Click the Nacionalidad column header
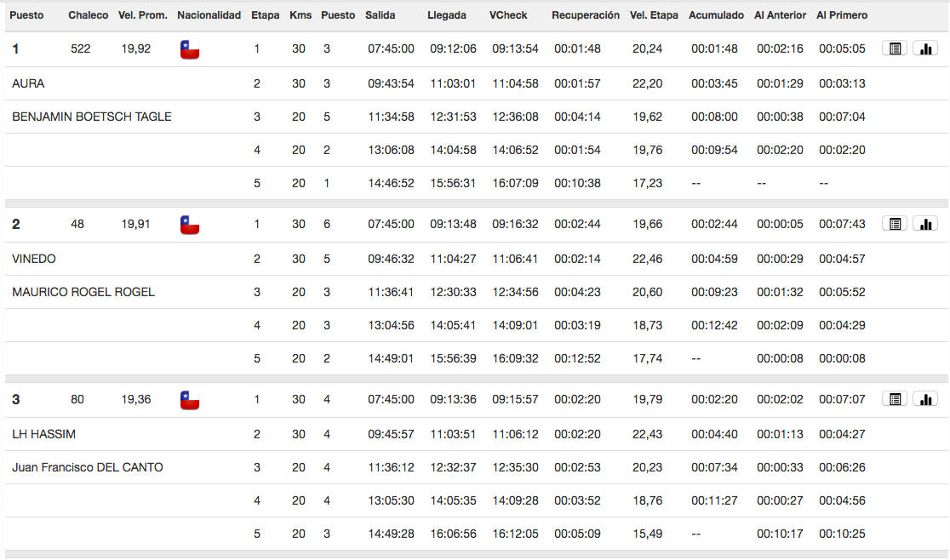The image size is (950, 560). point(209,15)
